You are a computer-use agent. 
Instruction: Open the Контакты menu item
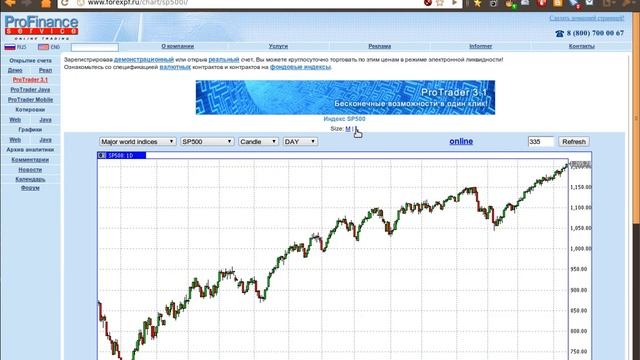click(x=582, y=46)
